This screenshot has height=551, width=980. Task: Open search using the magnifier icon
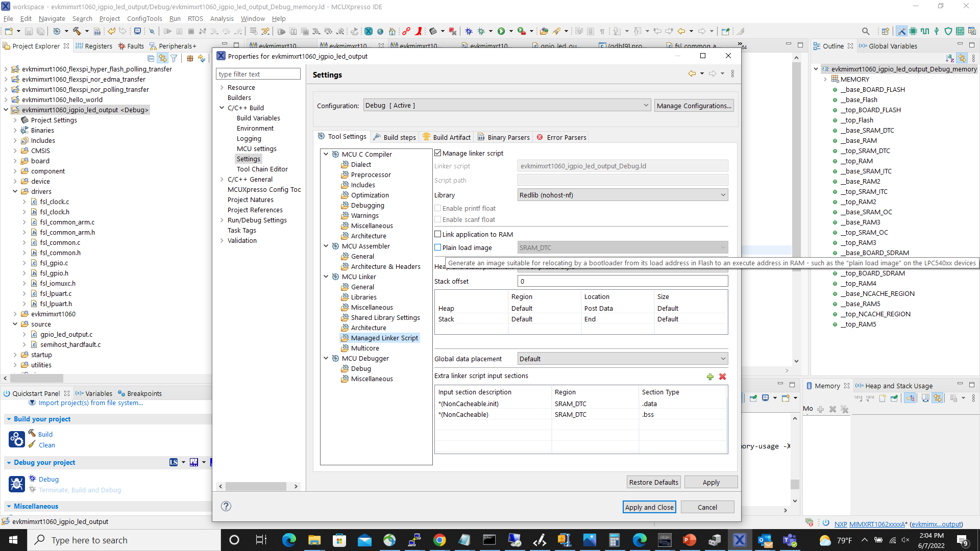(x=866, y=31)
